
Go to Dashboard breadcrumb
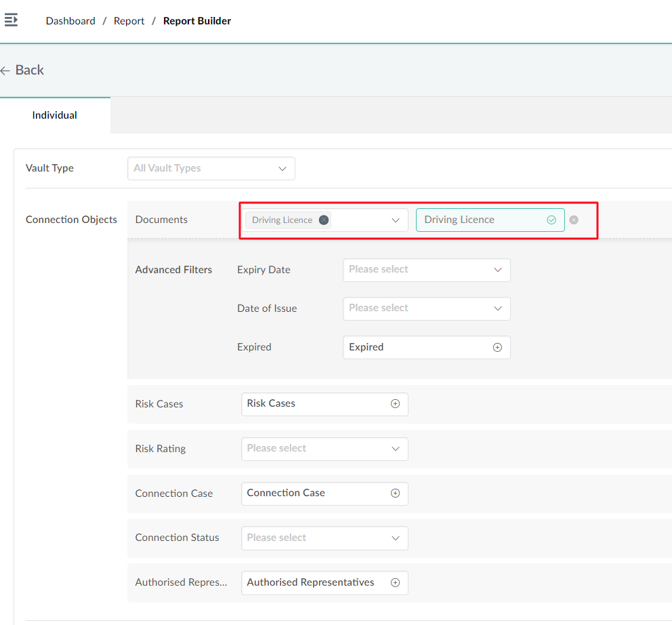tap(70, 21)
